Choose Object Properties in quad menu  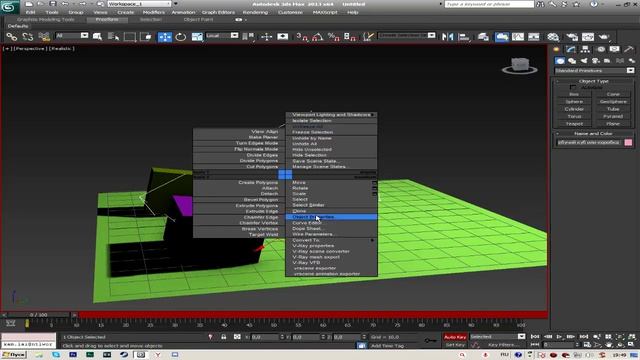(331, 217)
